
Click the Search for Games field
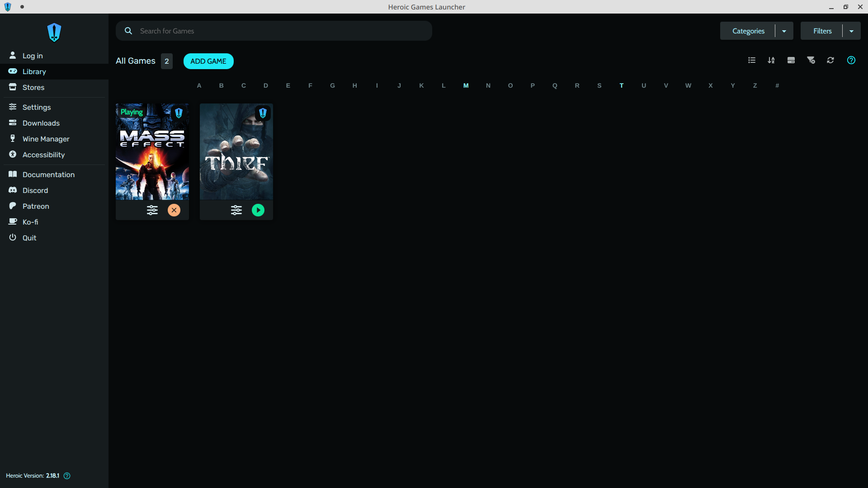(280, 31)
